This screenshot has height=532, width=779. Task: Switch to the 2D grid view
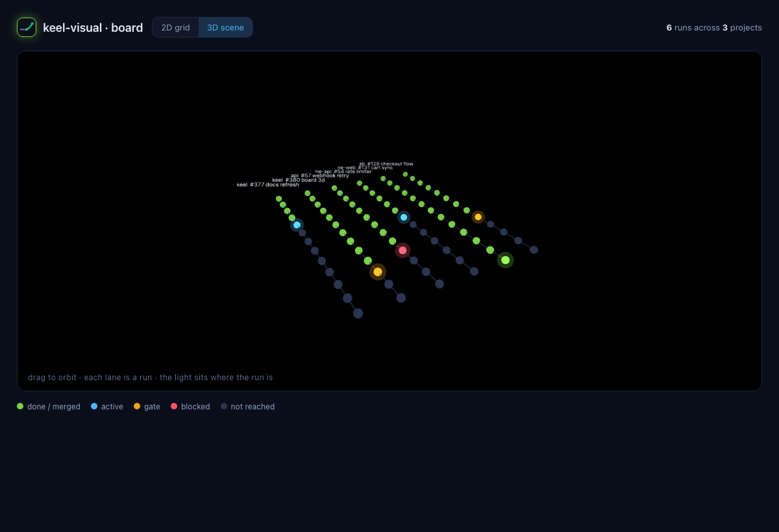pyautogui.click(x=175, y=27)
